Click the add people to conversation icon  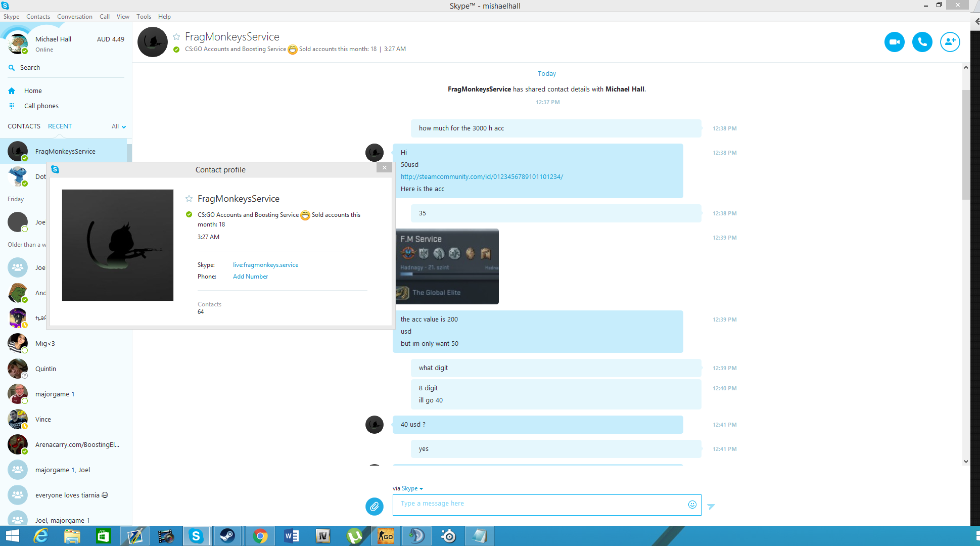click(x=950, y=42)
